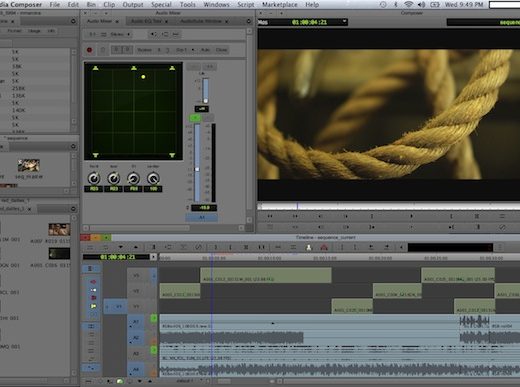Click the blue A1 button below the fader
The height and width of the screenshot is (387, 520).
coord(202,218)
